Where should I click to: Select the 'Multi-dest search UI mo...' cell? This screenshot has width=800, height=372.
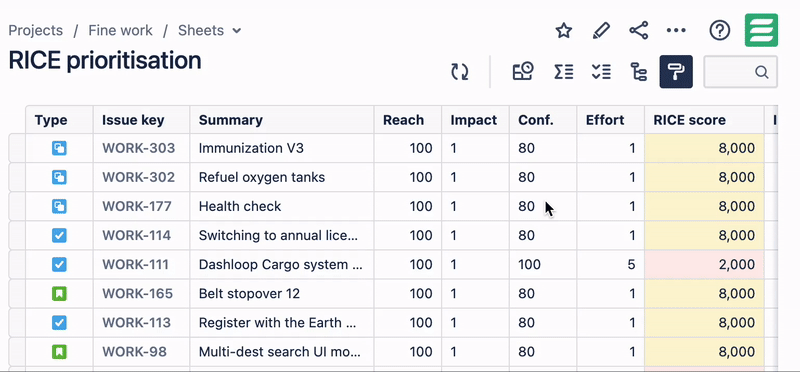pyautogui.click(x=282, y=352)
